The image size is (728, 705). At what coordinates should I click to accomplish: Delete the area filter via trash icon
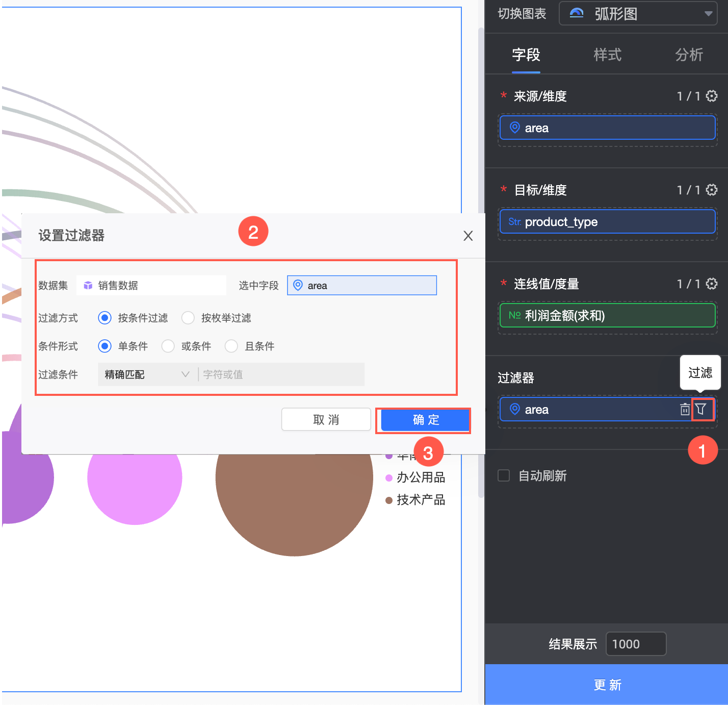685,409
